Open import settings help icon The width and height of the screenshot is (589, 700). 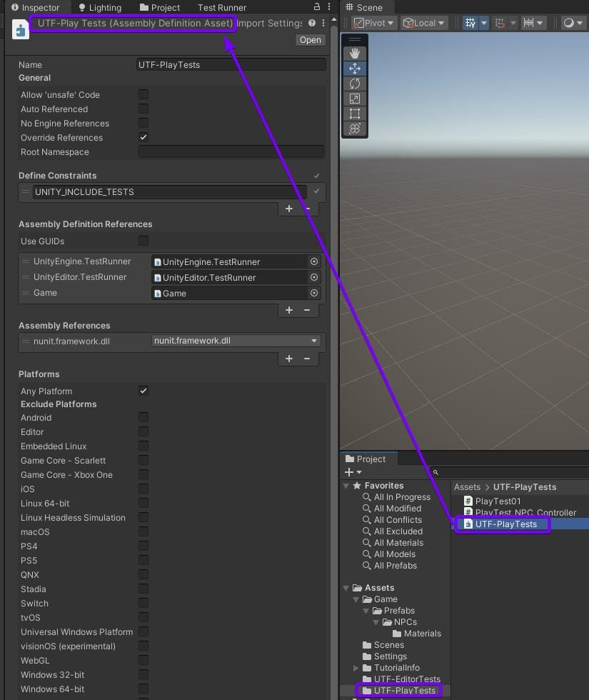click(312, 23)
